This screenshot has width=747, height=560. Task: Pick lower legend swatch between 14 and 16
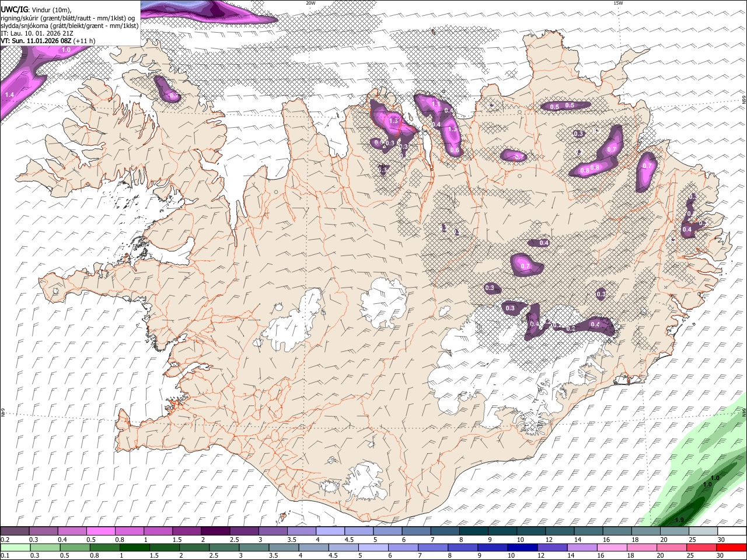pyautogui.click(x=582, y=547)
